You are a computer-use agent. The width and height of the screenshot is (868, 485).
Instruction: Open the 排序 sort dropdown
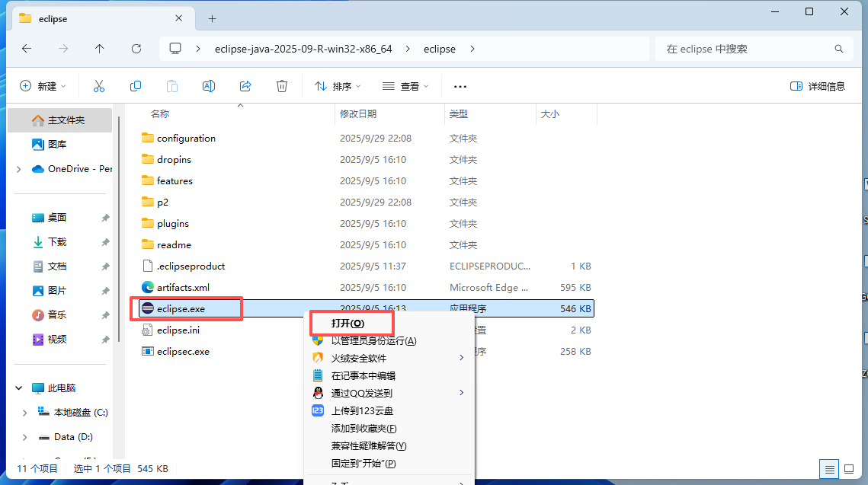pyautogui.click(x=337, y=86)
